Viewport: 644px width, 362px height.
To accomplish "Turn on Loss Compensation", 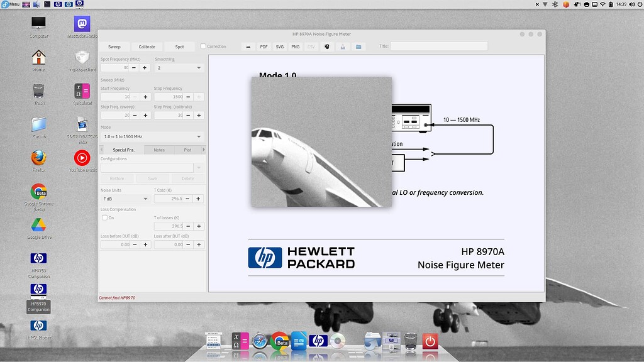I will (x=104, y=217).
